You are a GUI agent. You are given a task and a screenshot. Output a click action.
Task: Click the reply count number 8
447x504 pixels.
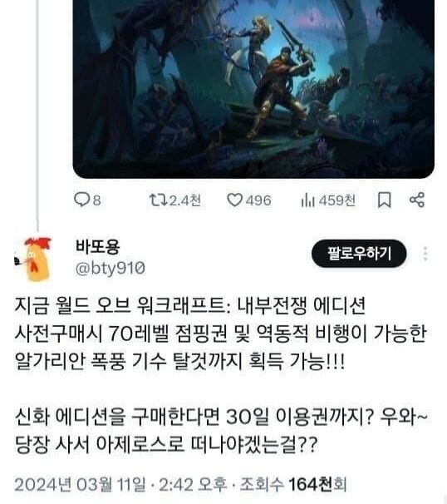point(97,200)
